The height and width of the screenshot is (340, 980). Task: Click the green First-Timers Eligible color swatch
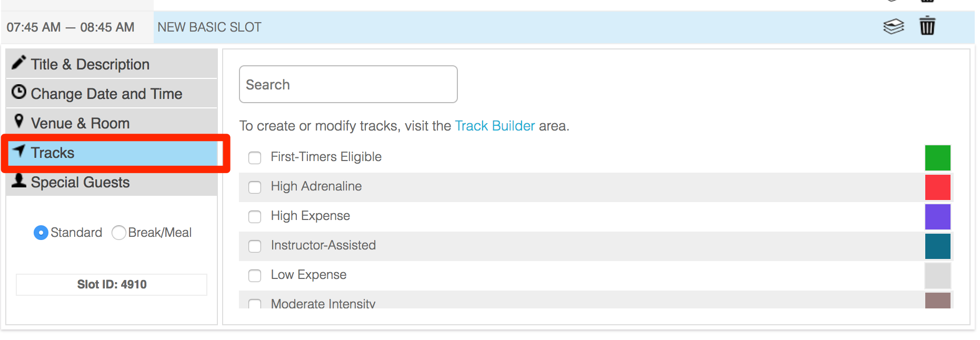(937, 158)
